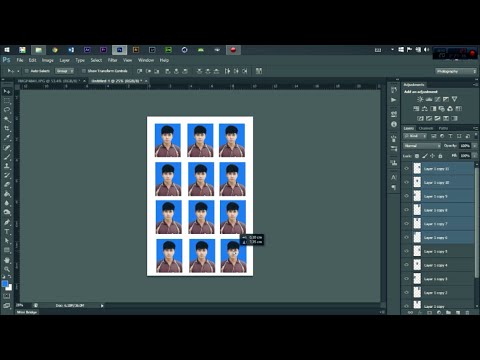
Task: Choose the Eyedropper tool
Action: (x=7, y=138)
